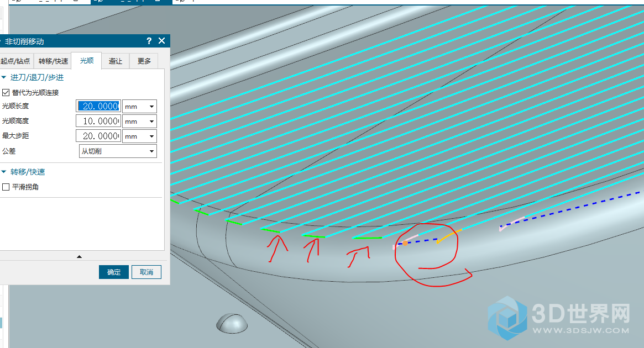This screenshot has width=644, height=348.
Task: Click the 确定 button
Action: (114, 272)
